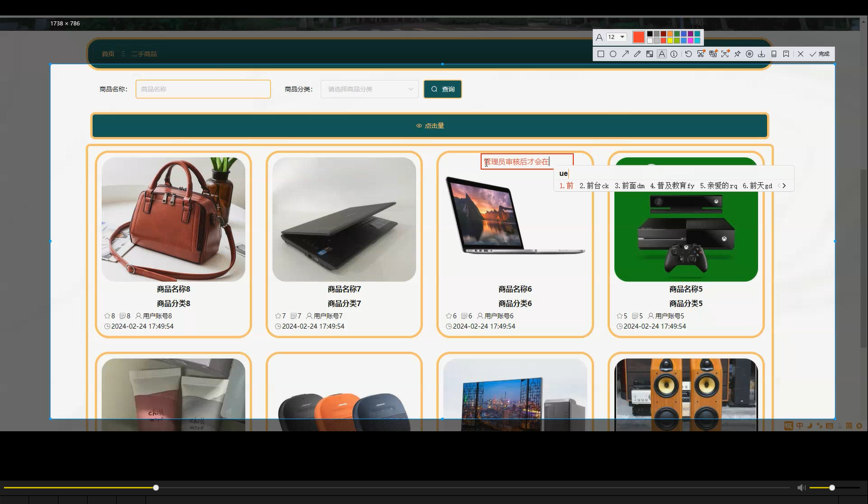The height and width of the screenshot is (504, 868).
Task: Open the black laptop 商品名称7 image
Action: point(344,219)
